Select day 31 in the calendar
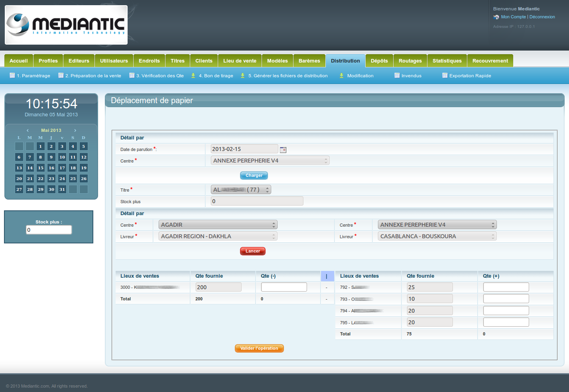 pyautogui.click(x=62, y=189)
